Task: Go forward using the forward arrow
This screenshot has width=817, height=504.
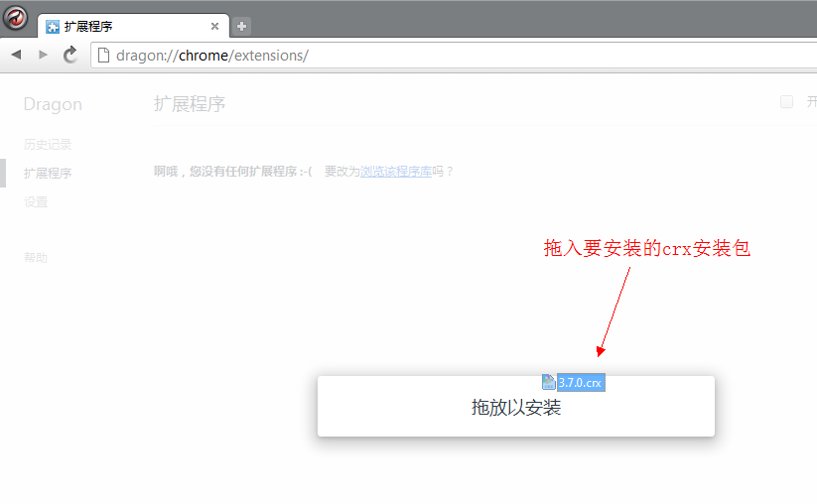Action: click(44, 55)
